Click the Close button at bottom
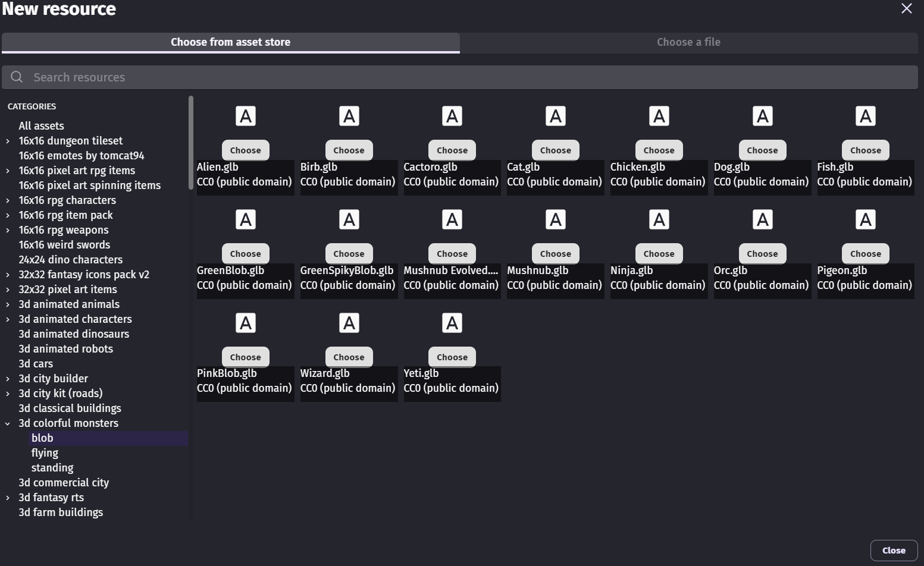924x566 pixels. [894, 551]
